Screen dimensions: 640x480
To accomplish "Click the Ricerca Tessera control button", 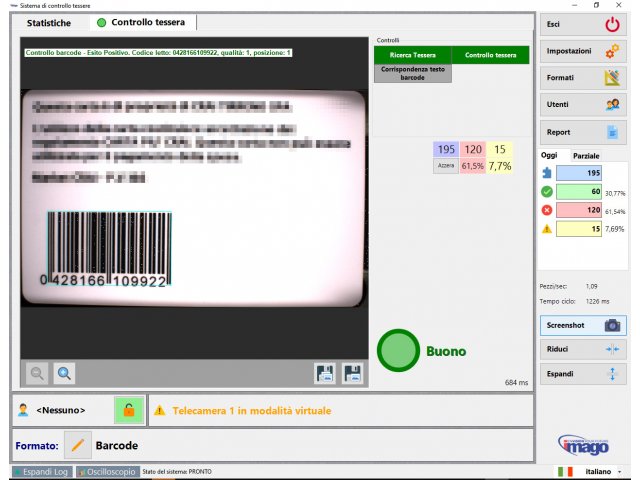I will pyautogui.click(x=413, y=55).
